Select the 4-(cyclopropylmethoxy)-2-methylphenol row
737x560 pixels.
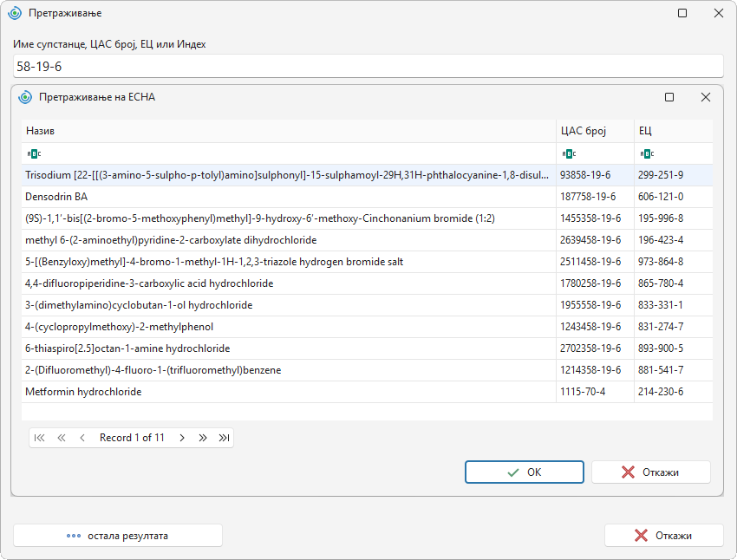(367, 327)
